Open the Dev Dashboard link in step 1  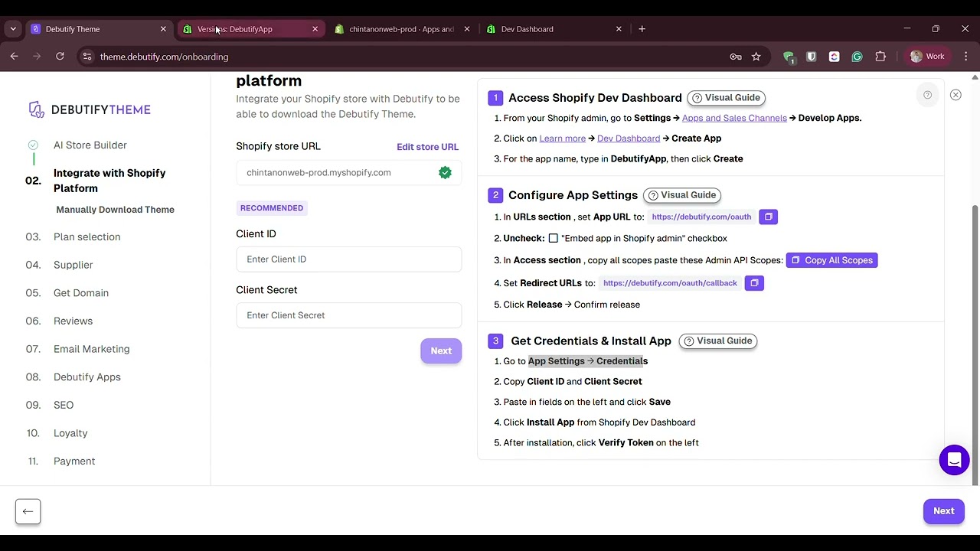coord(629,139)
